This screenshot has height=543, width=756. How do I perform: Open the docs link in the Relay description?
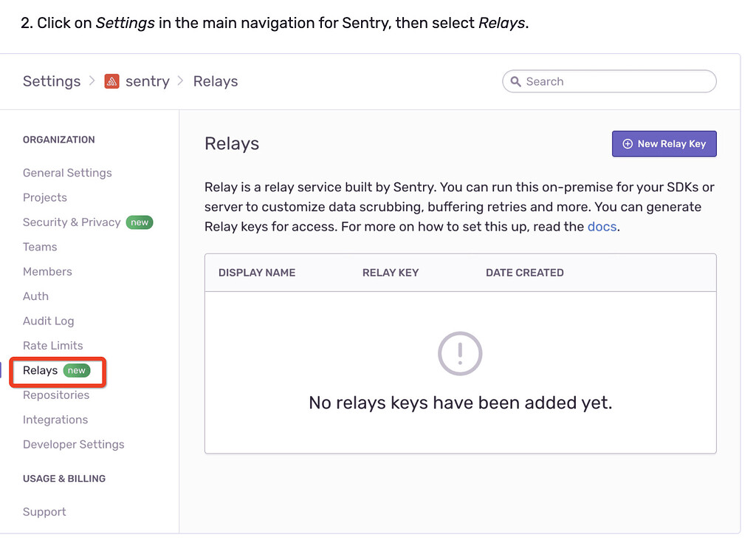(602, 227)
